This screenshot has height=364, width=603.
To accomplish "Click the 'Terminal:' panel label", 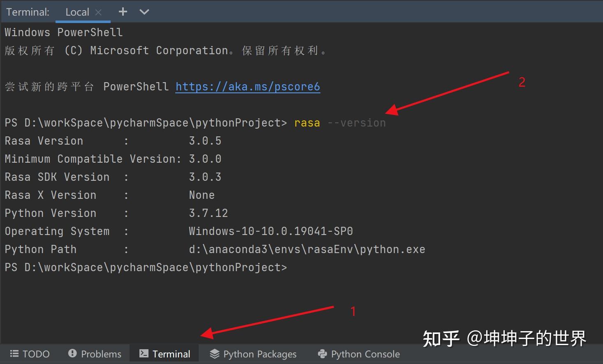I will point(28,12).
